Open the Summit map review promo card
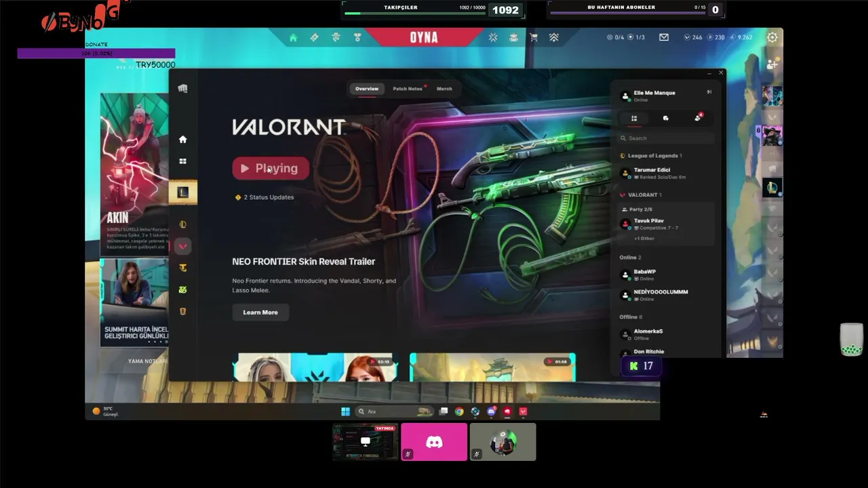 point(134,302)
